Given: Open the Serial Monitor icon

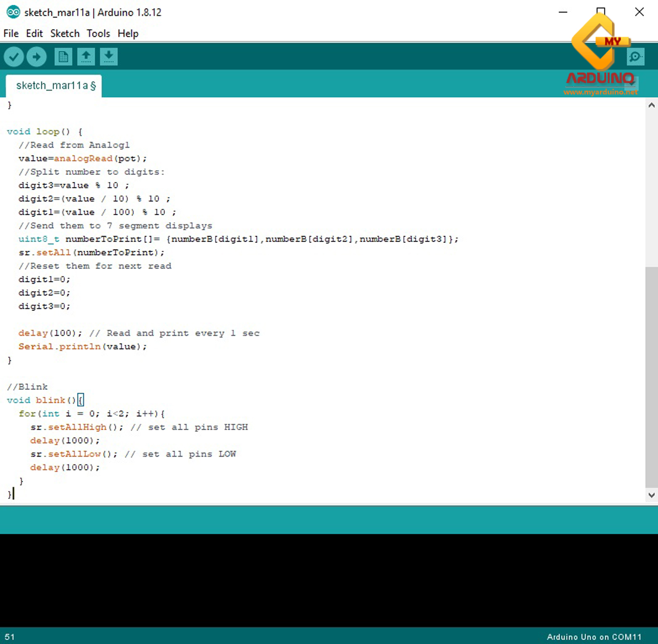Looking at the screenshot, I should (x=635, y=56).
